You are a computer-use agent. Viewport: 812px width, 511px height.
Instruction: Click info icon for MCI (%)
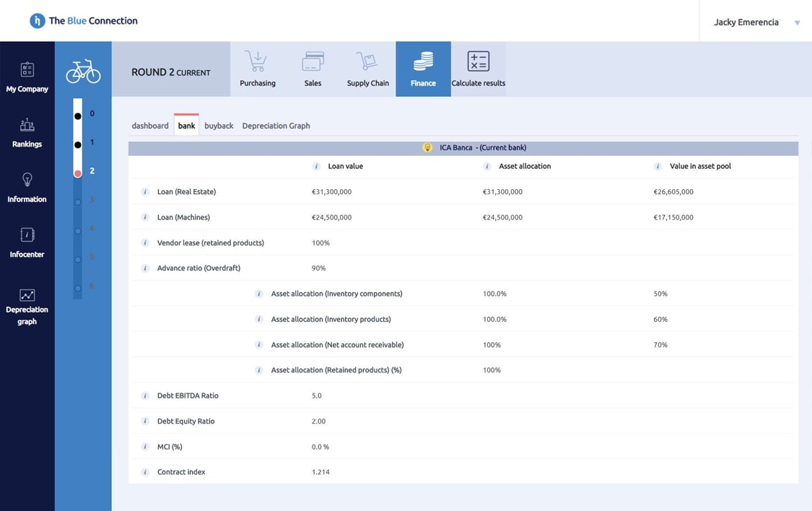[x=145, y=447]
